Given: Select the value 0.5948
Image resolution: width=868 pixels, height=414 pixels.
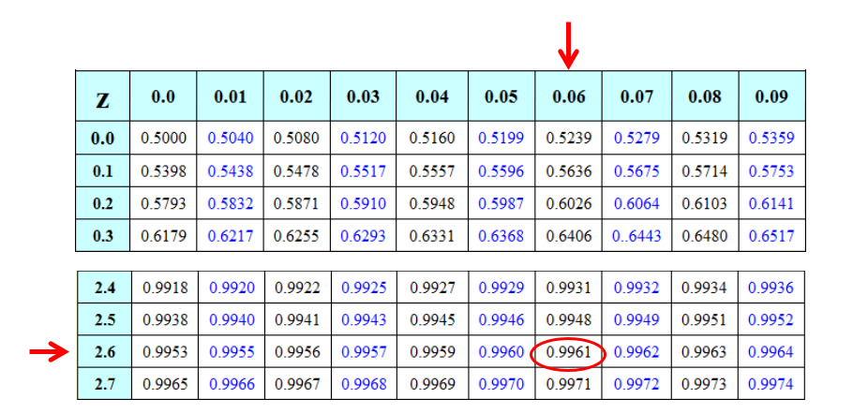Looking at the screenshot, I should [432, 203].
